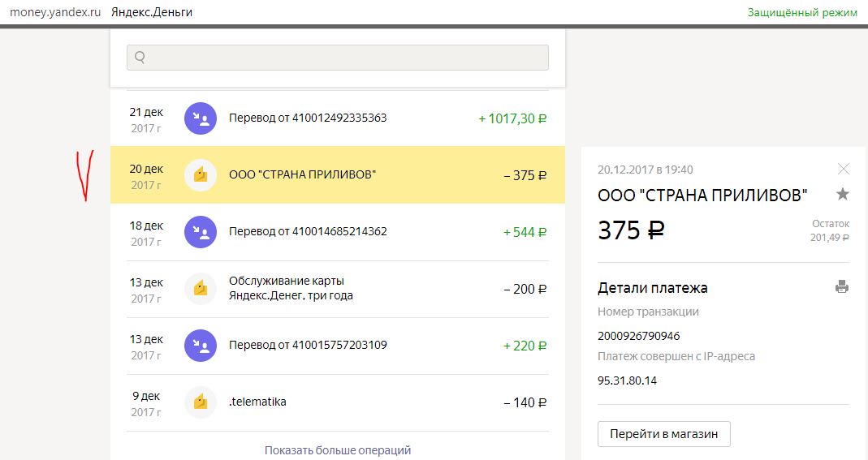Screen dimensions: 868x460
Task: Click transfer icon for 410015757203109 row
Action: pos(201,346)
